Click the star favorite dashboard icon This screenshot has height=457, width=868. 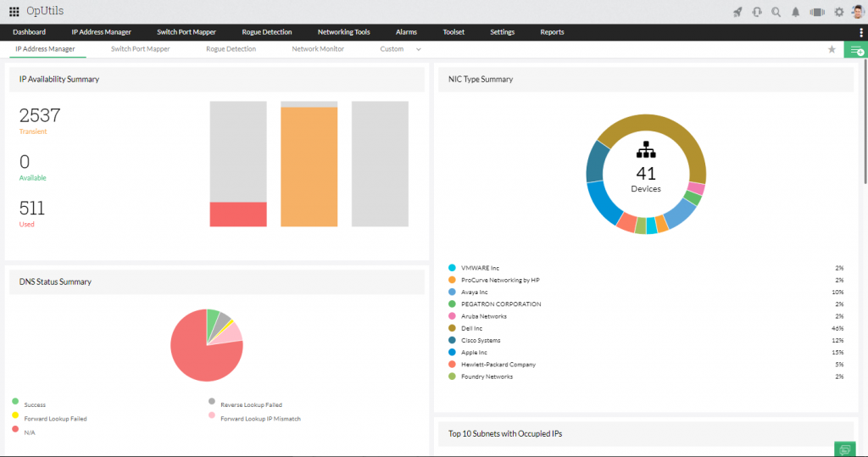[832, 49]
